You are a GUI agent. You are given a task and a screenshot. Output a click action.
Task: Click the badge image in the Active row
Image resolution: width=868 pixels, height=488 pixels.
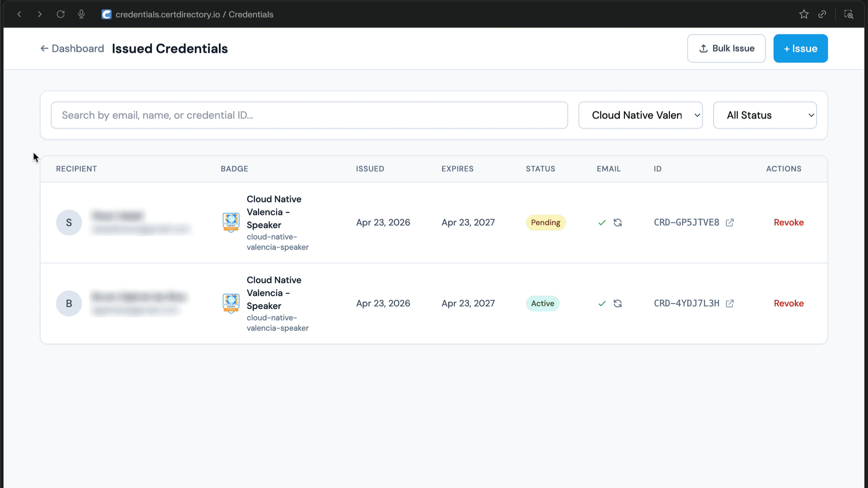[231, 303]
